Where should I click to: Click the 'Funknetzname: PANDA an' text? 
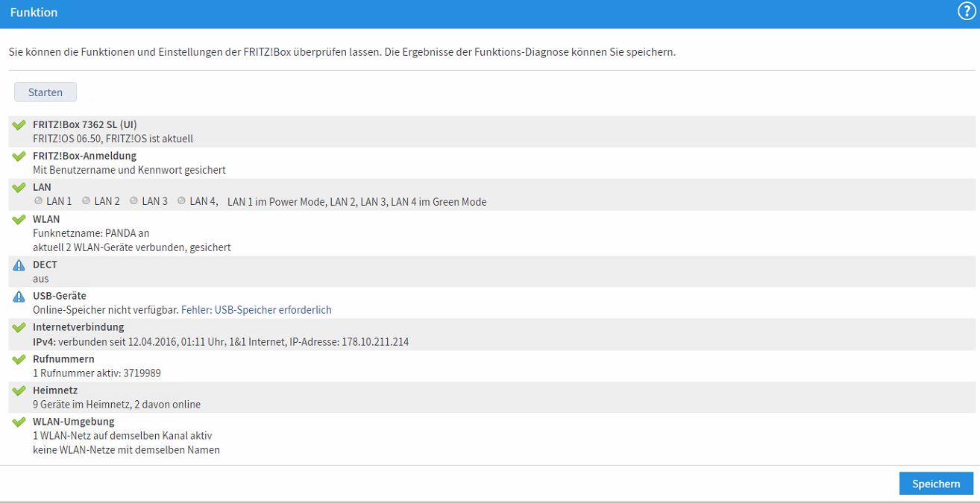click(x=91, y=233)
